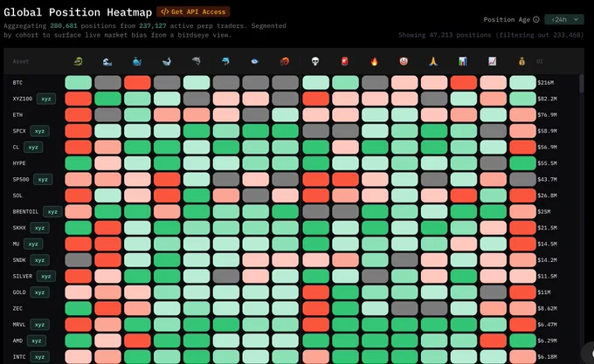
Task: Select the red BTC cell under bar chart
Action: coord(463,82)
